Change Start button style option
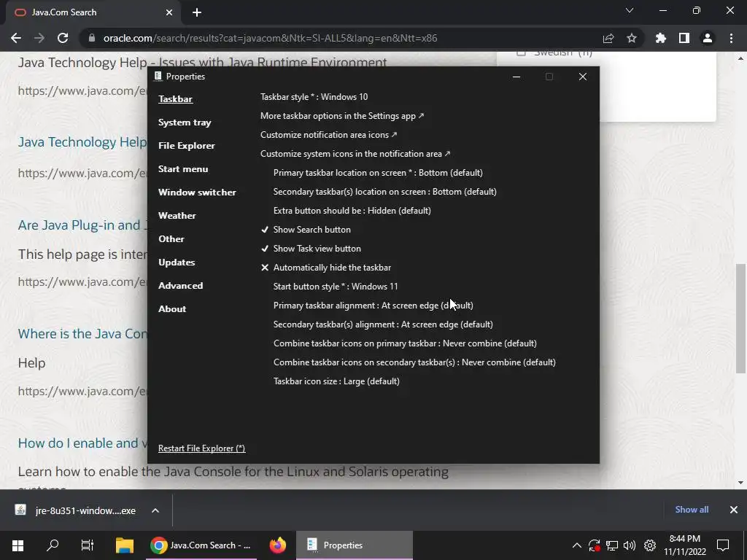The height and width of the screenshot is (560, 747). point(336,287)
